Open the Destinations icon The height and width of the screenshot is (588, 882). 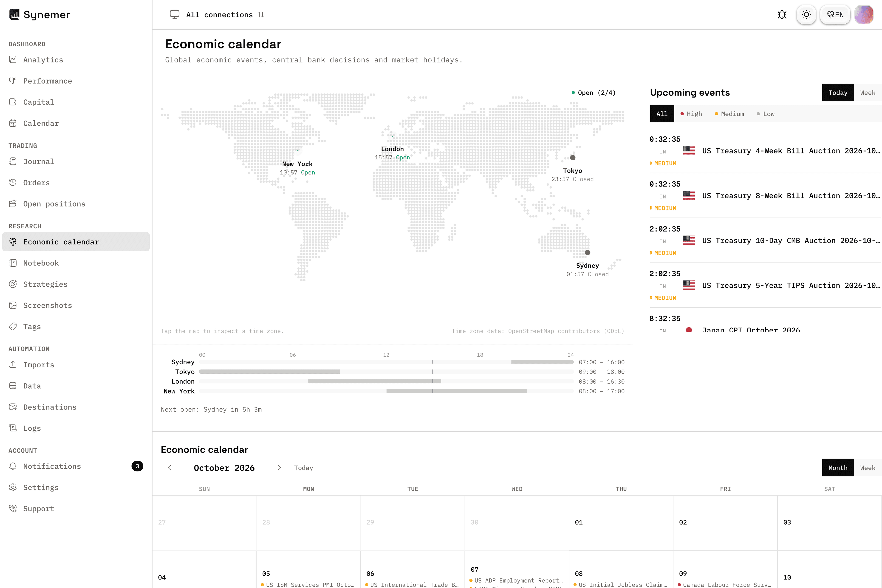(x=13, y=407)
